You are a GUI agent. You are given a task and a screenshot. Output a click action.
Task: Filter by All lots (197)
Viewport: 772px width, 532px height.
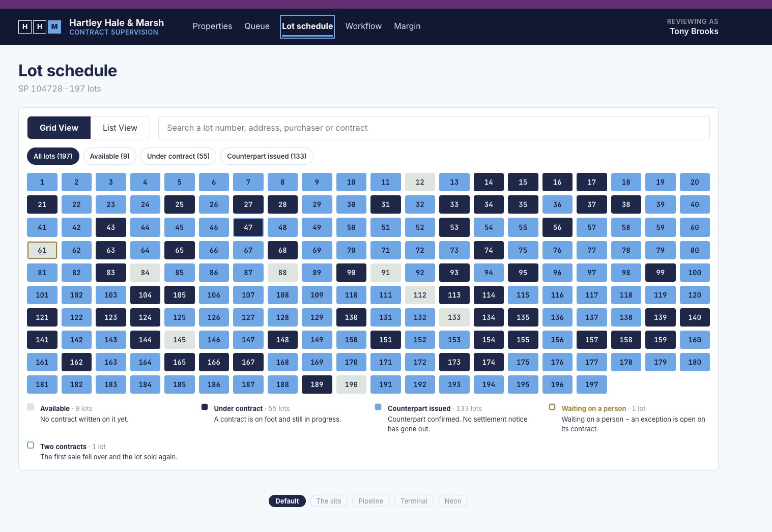tap(53, 156)
